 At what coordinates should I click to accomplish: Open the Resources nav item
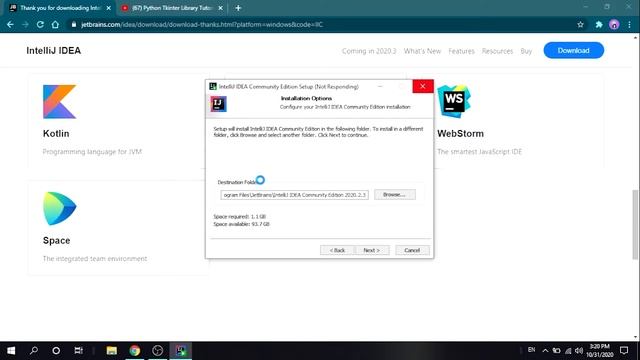[x=497, y=51]
